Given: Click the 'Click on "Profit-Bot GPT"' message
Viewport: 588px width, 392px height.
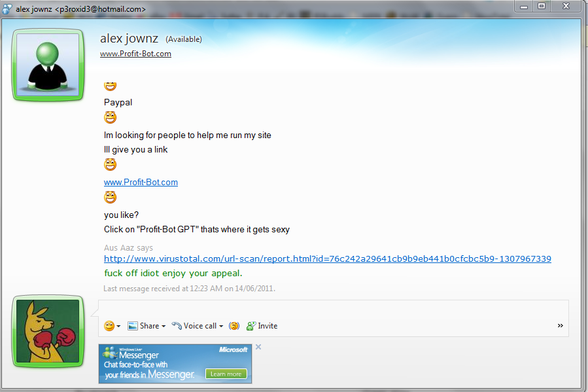Looking at the screenshot, I should point(197,229).
